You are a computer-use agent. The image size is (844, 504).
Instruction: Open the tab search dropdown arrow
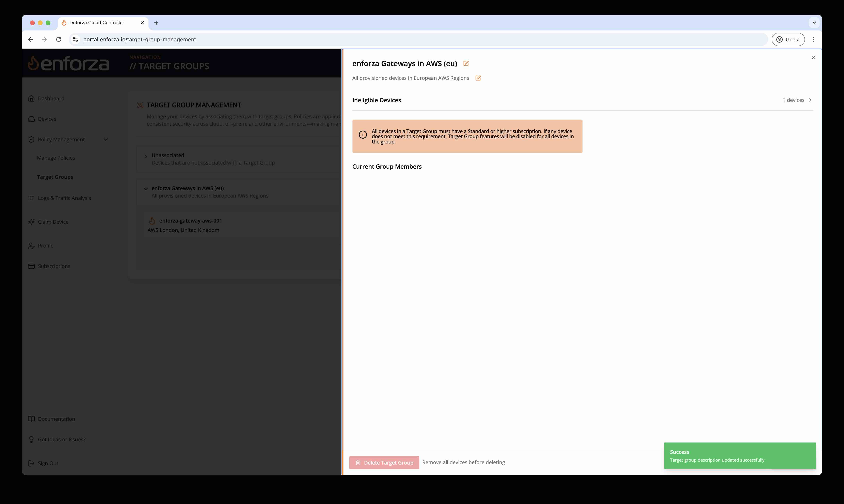[x=814, y=23]
